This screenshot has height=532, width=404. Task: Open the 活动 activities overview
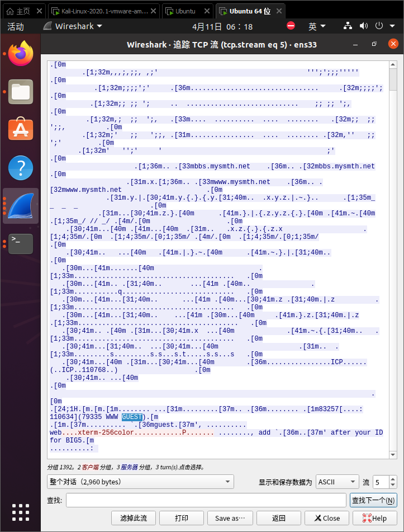(x=16, y=26)
